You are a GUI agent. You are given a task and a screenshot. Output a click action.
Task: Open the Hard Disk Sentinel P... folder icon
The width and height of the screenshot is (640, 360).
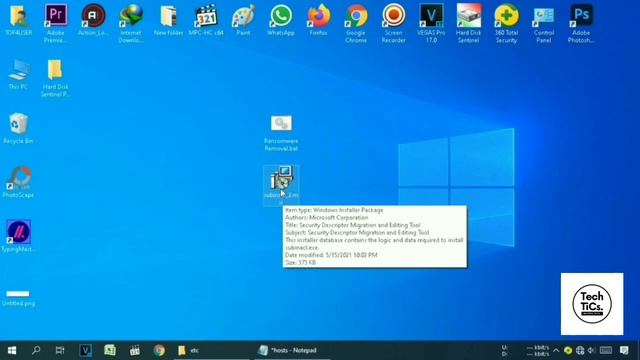(56, 78)
